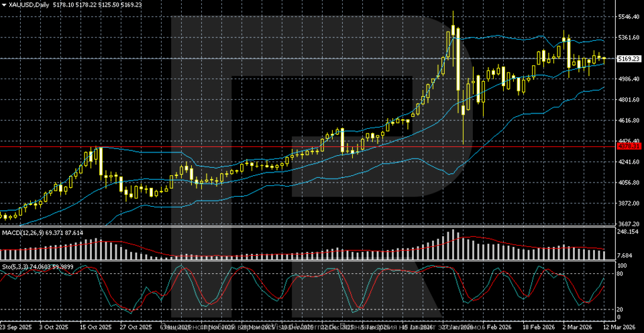The image size is (644, 333).
Task: Click the 5361.60 price axis label
Action: (629, 38)
